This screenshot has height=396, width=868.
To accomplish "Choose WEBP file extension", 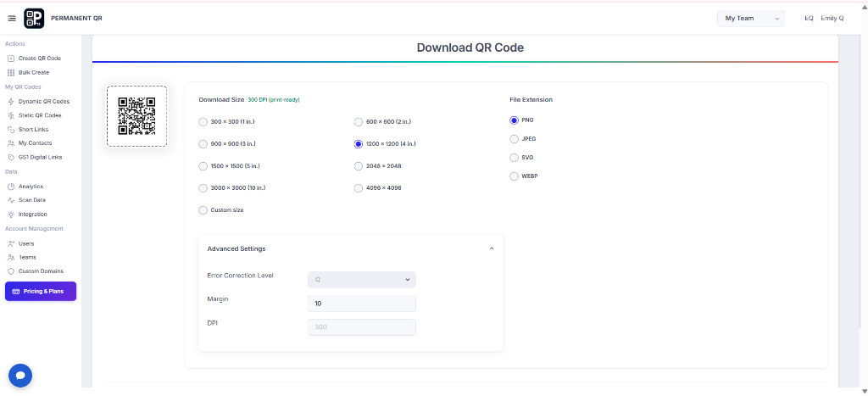I will pyautogui.click(x=514, y=176).
